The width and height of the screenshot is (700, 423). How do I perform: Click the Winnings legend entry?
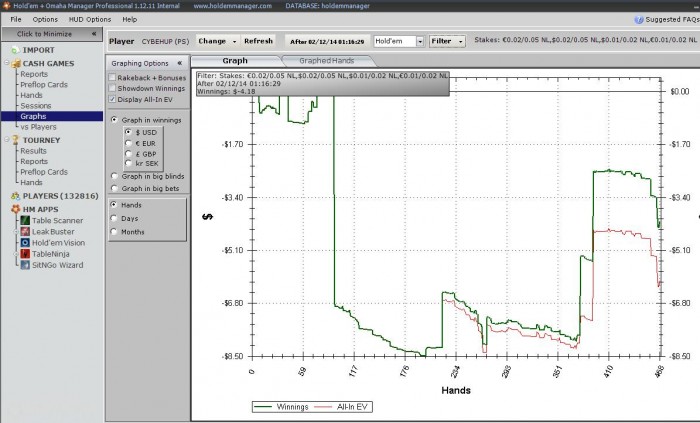click(281, 407)
